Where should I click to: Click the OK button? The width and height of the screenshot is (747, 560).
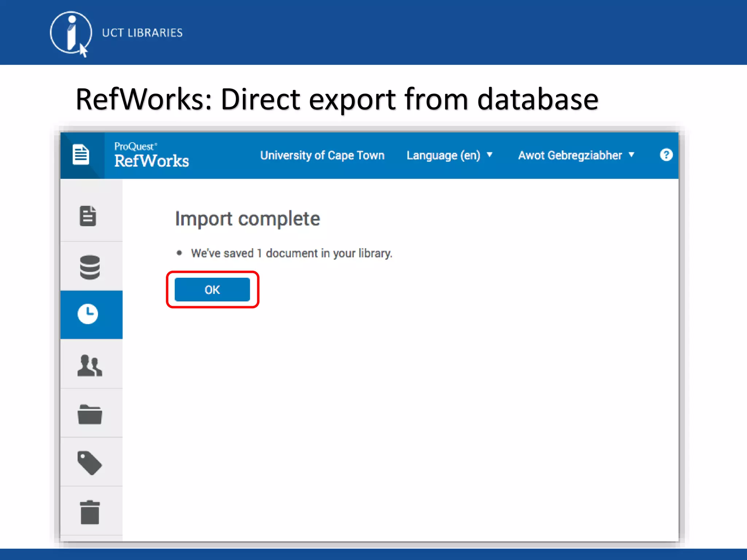click(x=212, y=289)
